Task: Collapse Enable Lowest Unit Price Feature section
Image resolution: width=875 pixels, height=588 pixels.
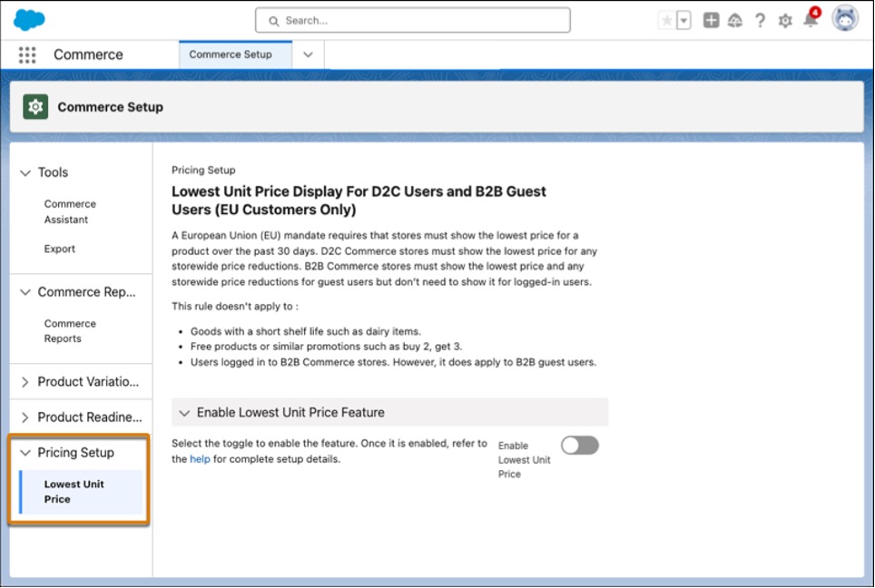Action: [x=184, y=413]
